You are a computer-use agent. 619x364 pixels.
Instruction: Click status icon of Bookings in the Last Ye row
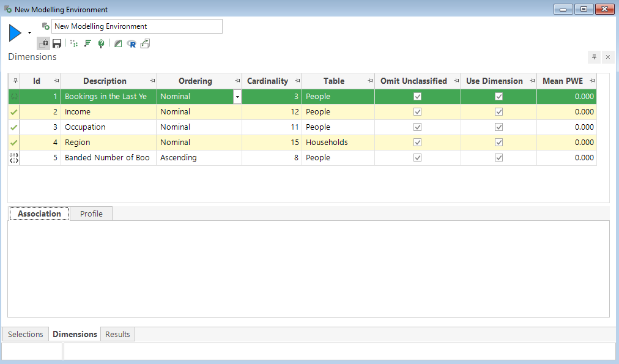coord(14,96)
